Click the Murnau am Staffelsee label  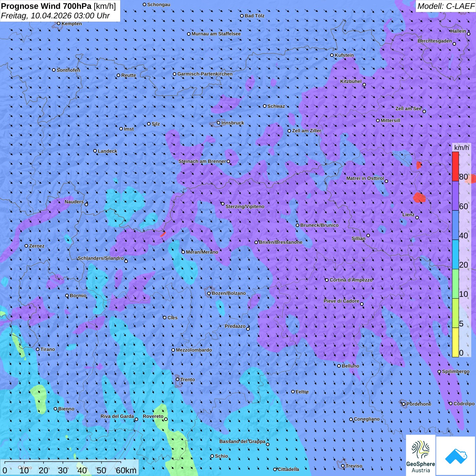pos(216,34)
